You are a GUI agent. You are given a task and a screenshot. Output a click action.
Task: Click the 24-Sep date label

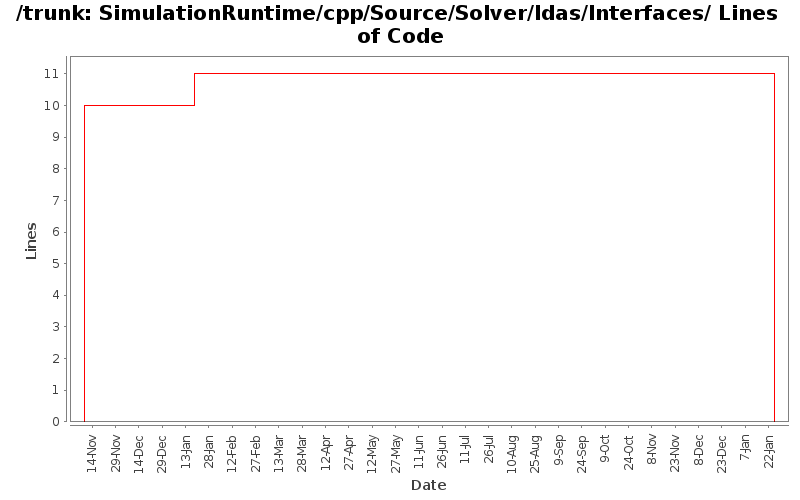[x=582, y=453]
